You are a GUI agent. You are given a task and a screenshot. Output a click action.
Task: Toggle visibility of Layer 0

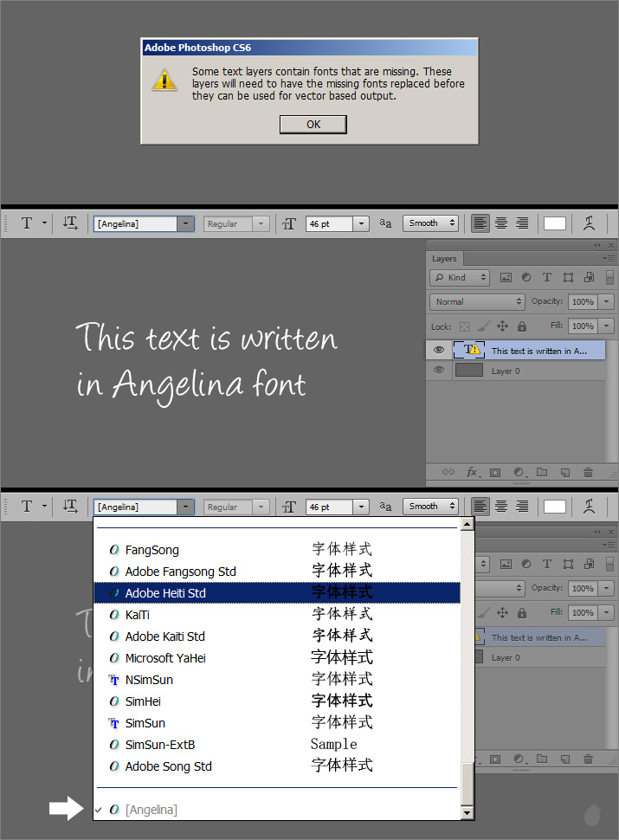point(440,371)
